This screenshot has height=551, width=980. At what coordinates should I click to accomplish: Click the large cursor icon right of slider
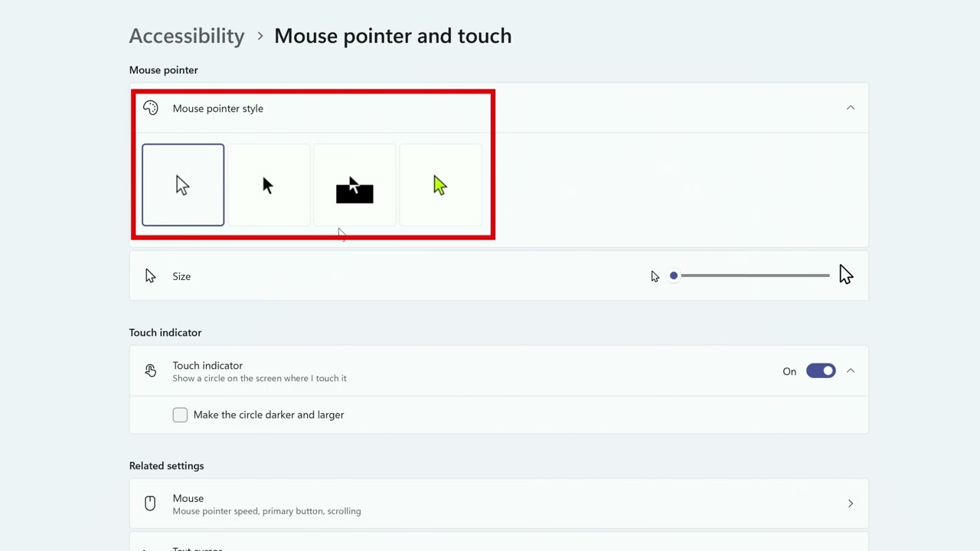(845, 275)
